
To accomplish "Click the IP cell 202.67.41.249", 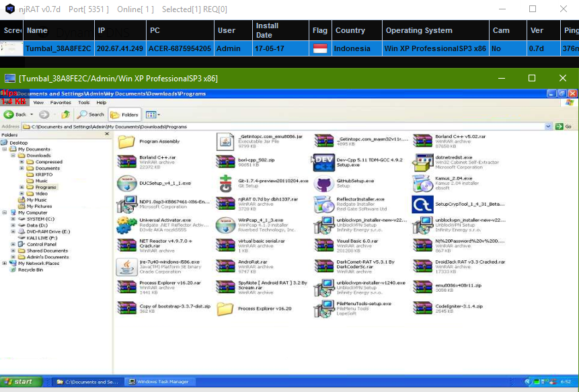I will tap(120, 48).
